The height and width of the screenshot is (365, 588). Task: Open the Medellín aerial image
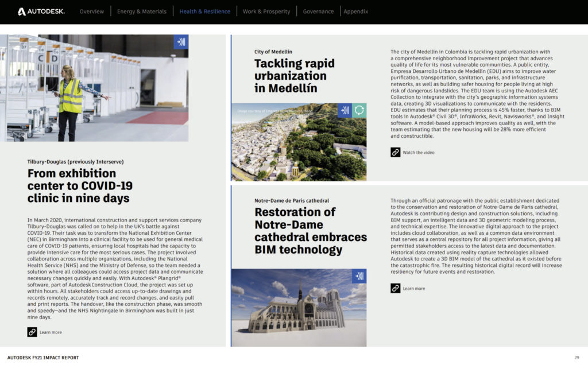point(299,142)
